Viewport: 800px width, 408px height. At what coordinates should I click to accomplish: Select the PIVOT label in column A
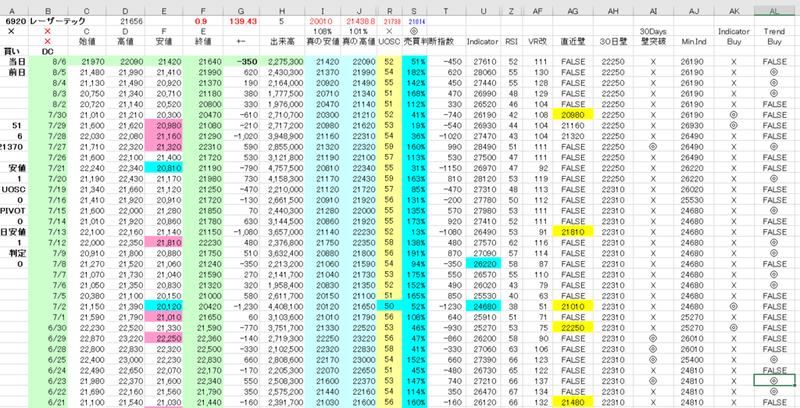14,211
